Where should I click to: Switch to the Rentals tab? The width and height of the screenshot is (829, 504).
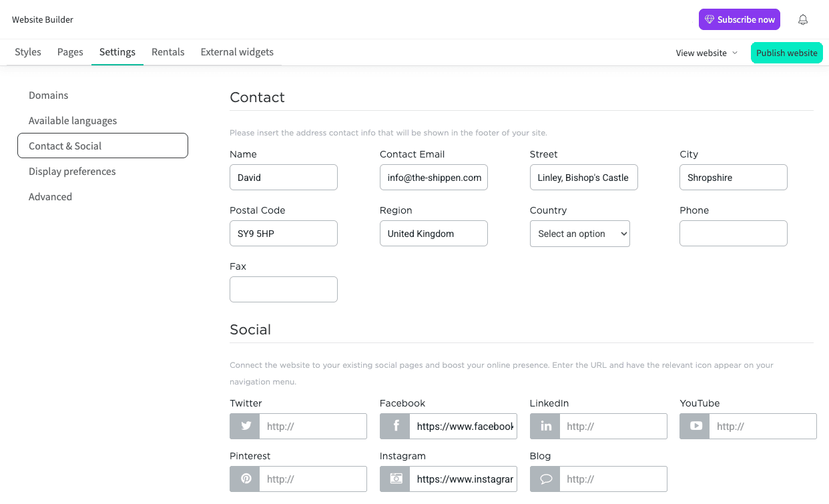(x=168, y=51)
